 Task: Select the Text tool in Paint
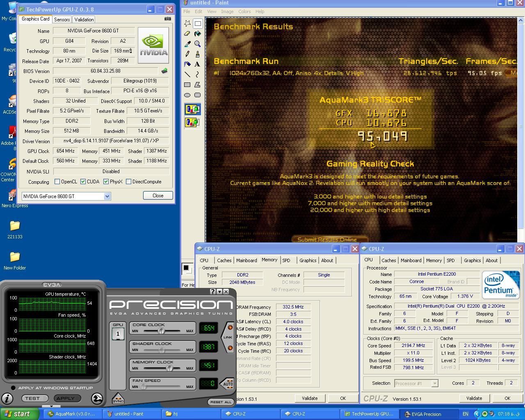pyautogui.click(x=198, y=64)
